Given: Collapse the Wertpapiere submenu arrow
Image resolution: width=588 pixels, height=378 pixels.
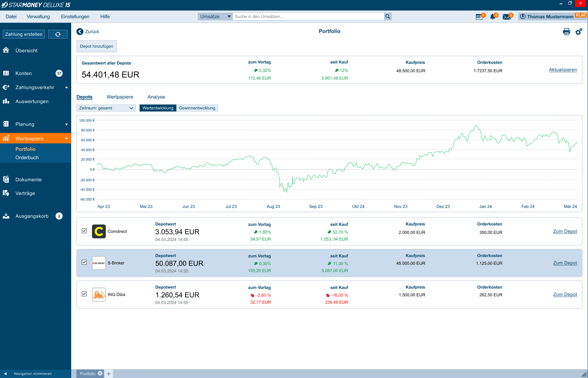Looking at the screenshot, I should coord(66,139).
